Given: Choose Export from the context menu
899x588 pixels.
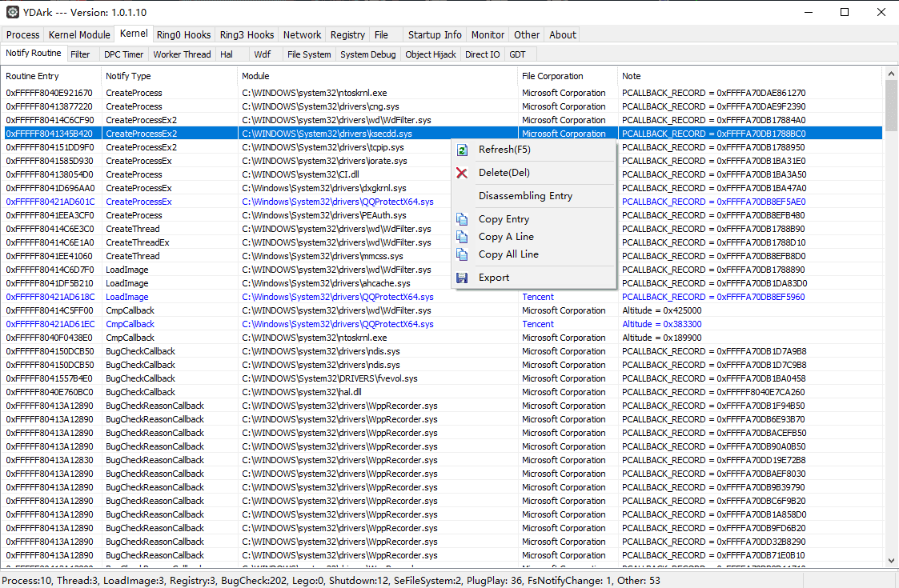Looking at the screenshot, I should coord(534,278).
